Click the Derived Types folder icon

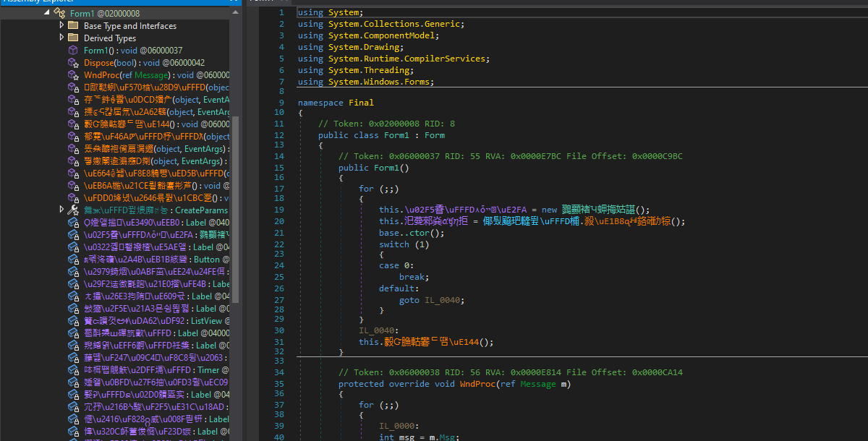[x=72, y=38]
